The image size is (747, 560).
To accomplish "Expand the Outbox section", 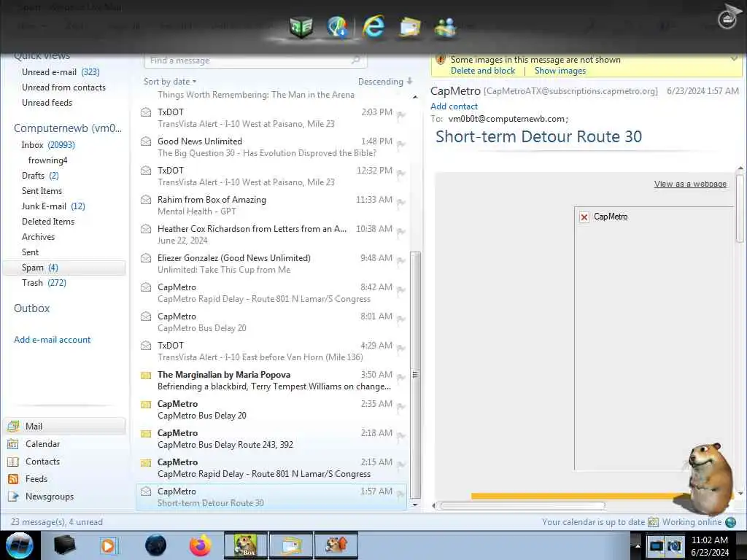I will pos(31,308).
